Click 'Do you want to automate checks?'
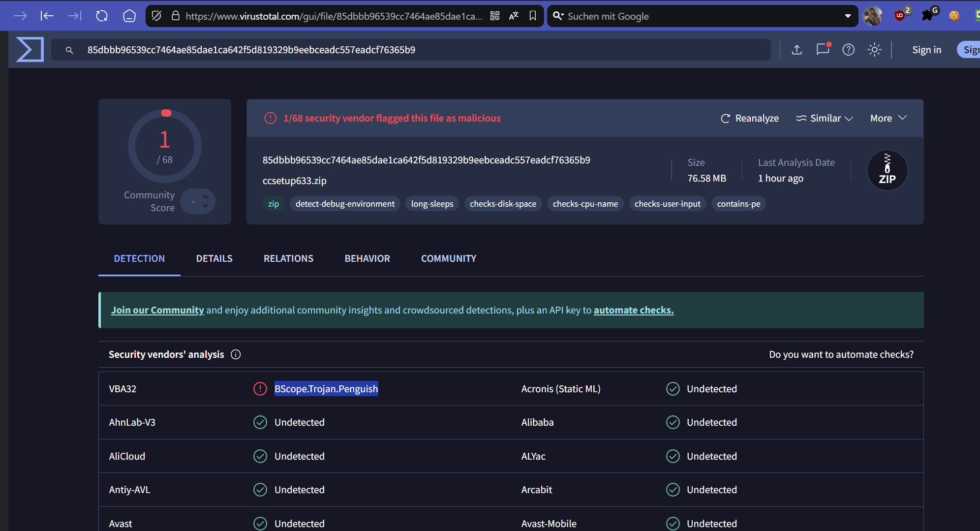 click(x=841, y=354)
